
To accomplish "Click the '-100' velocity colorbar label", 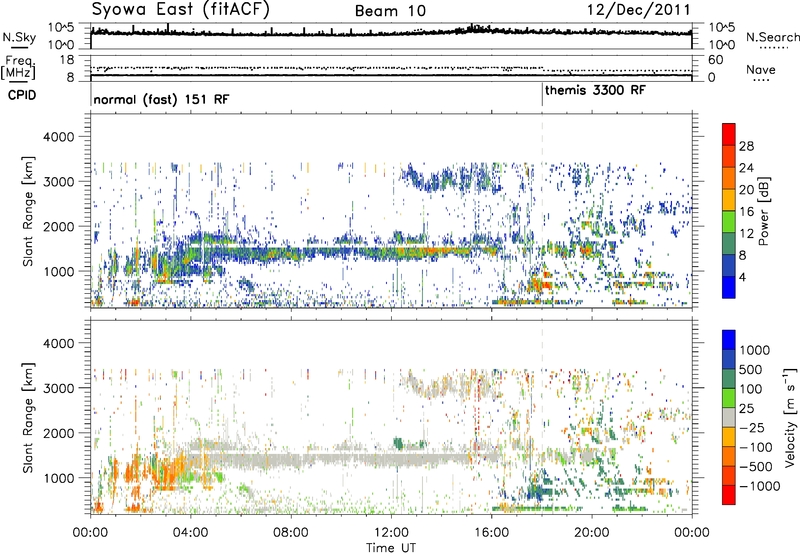I will tap(756, 447).
